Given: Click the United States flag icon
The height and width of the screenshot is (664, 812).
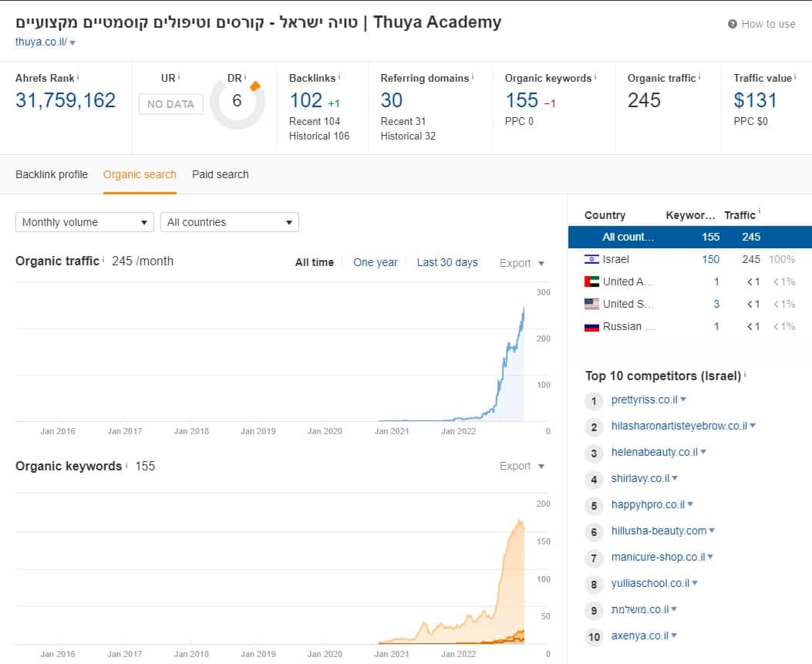Looking at the screenshot, I should [x=591, y=304].
